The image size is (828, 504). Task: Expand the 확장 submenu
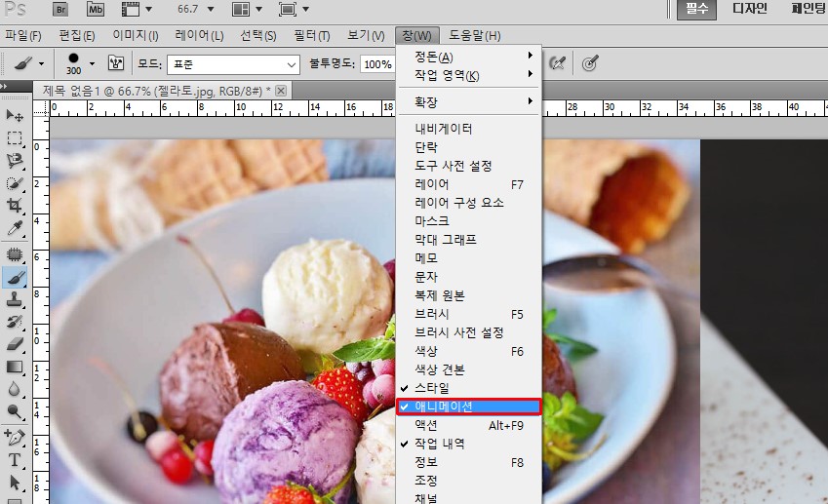click(x=469, y=101)
